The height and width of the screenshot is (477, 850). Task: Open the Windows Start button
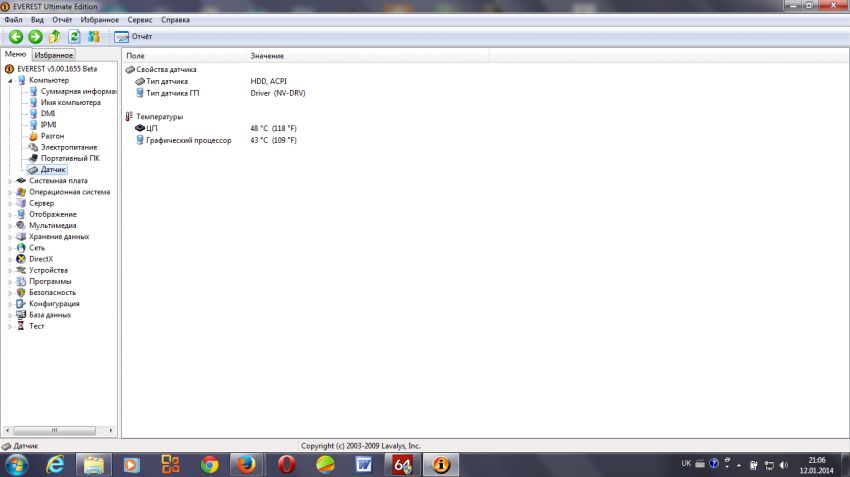click(16, 465)
